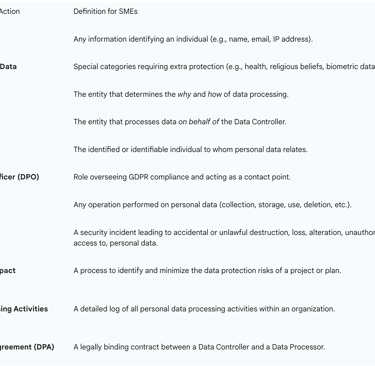Click the identified or identifiable individual definition

tap(190, 149)
